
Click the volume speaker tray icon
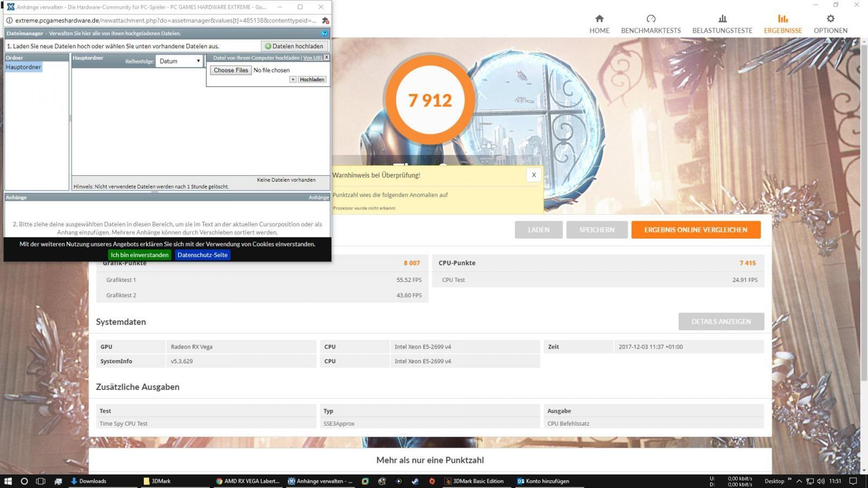point(821,481)
